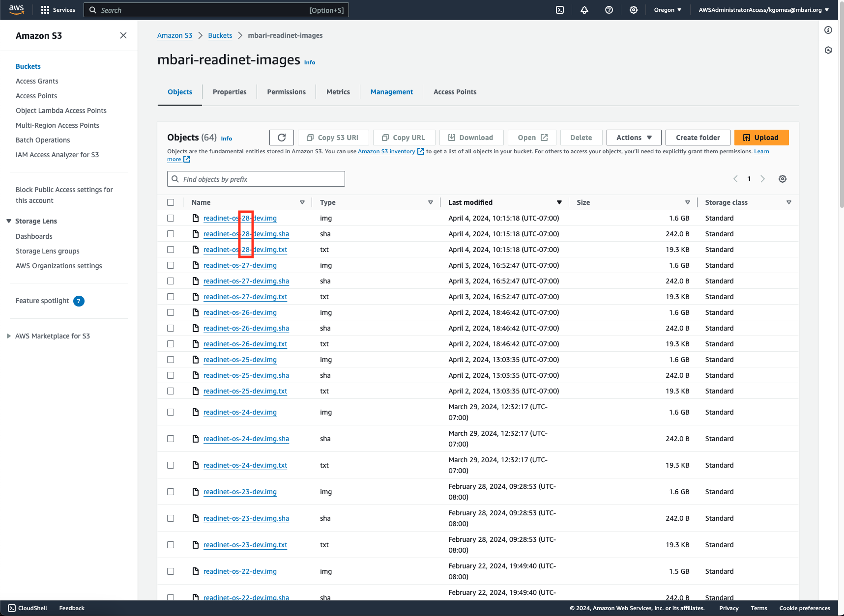844x616 pixels.
Task: Go to next page of objects
Action: pyautogui.click(x=763, y=179)
